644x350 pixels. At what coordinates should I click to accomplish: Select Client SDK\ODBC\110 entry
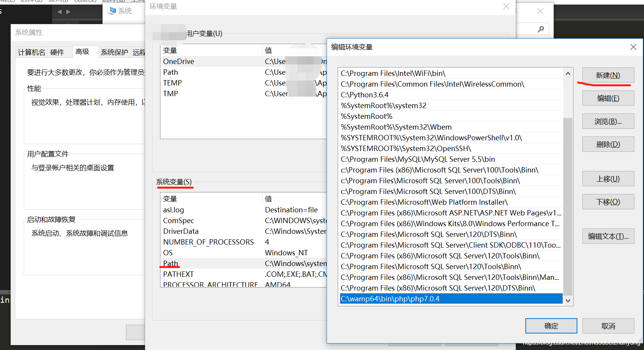(451, 245)
